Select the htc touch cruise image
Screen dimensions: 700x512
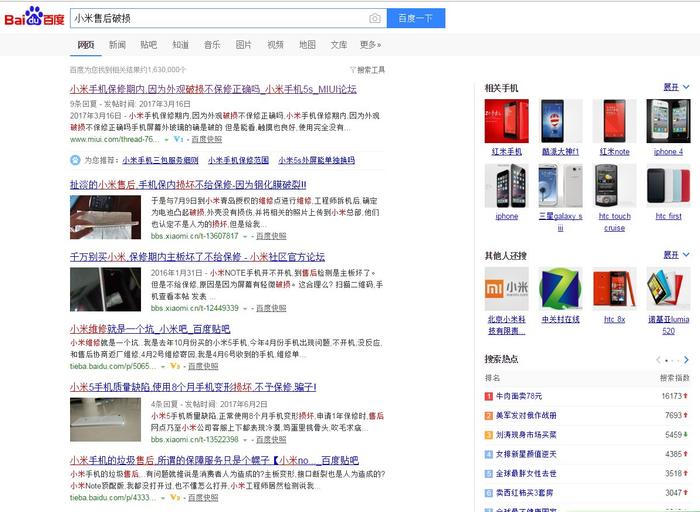tap(614, 186)
